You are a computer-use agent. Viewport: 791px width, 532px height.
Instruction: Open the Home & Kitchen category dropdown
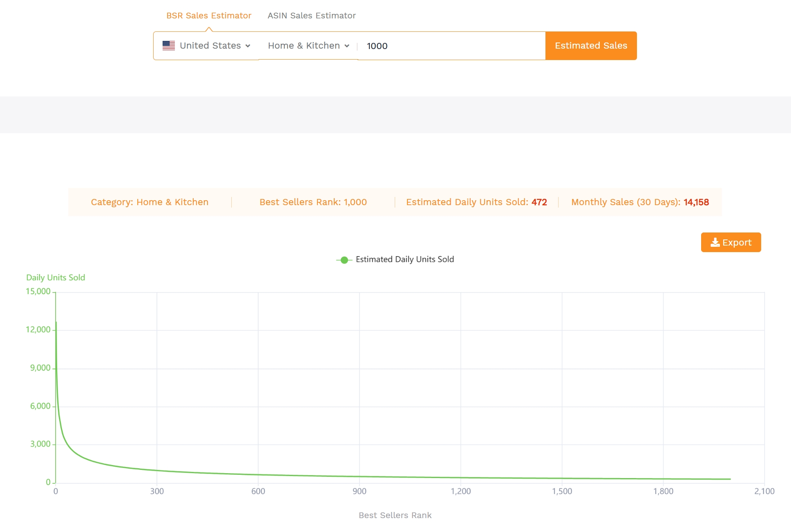(308, 45)
